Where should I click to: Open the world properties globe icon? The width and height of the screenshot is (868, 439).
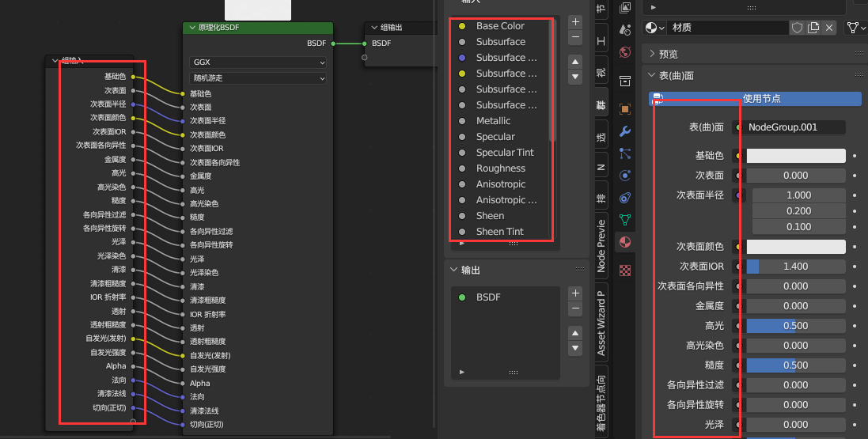[625, 52]
